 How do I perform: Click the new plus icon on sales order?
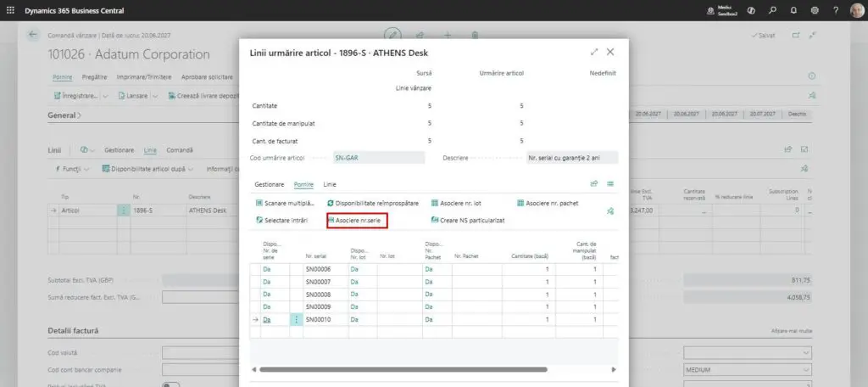[x=448, y=35]
